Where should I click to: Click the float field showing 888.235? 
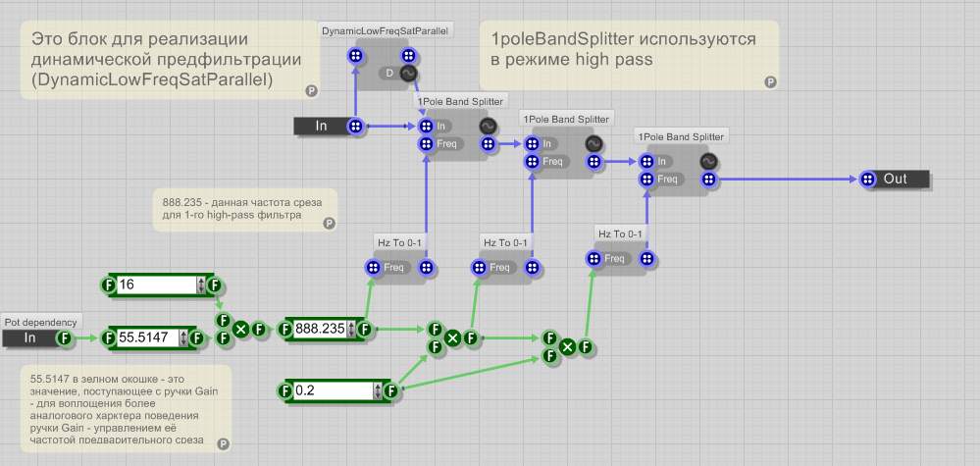[x=320, y=330]
